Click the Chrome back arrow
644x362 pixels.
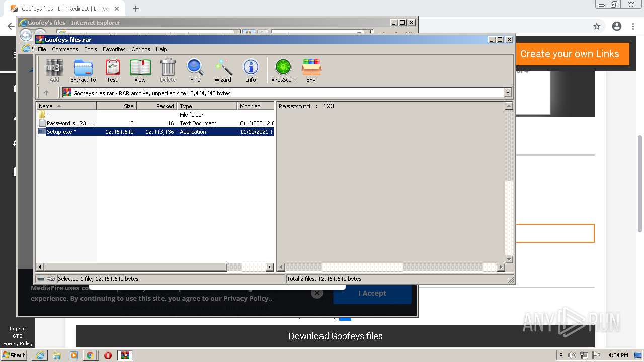(11, 26)
